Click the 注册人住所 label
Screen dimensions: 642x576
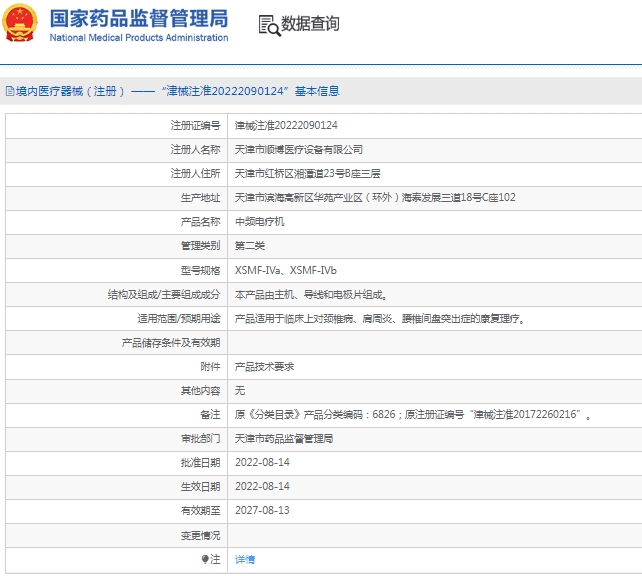pos(195,174)
